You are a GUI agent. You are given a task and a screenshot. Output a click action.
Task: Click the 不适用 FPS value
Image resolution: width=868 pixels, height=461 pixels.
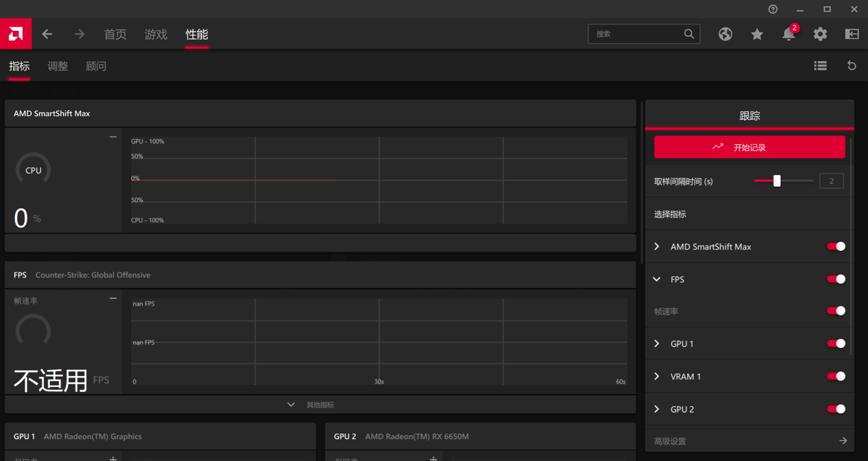pyautogui.click(x=51, y=380)
